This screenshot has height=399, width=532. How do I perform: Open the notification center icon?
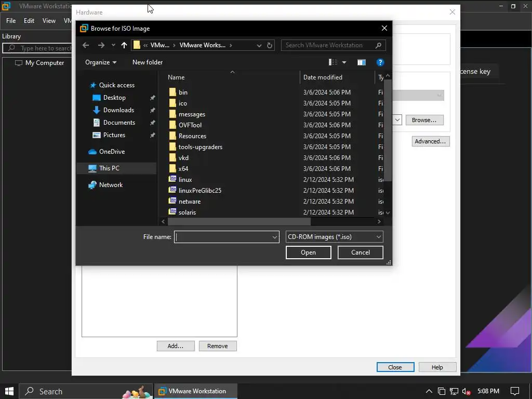(x=515, y=391)
